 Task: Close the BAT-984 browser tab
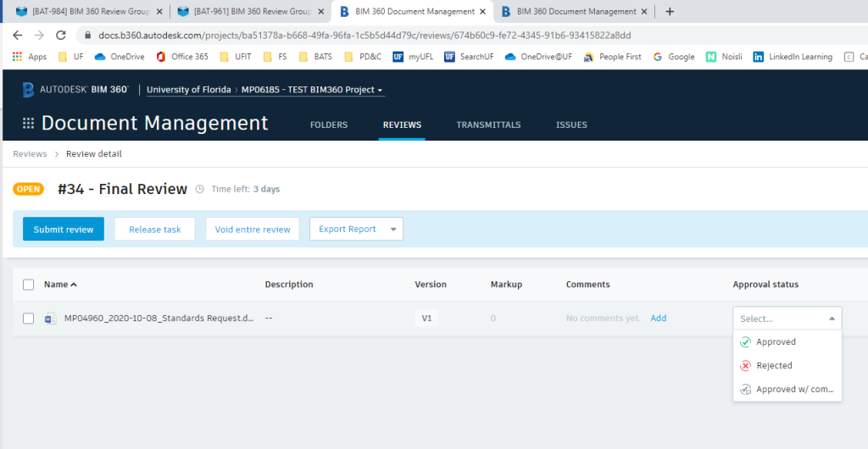point(159,12)
